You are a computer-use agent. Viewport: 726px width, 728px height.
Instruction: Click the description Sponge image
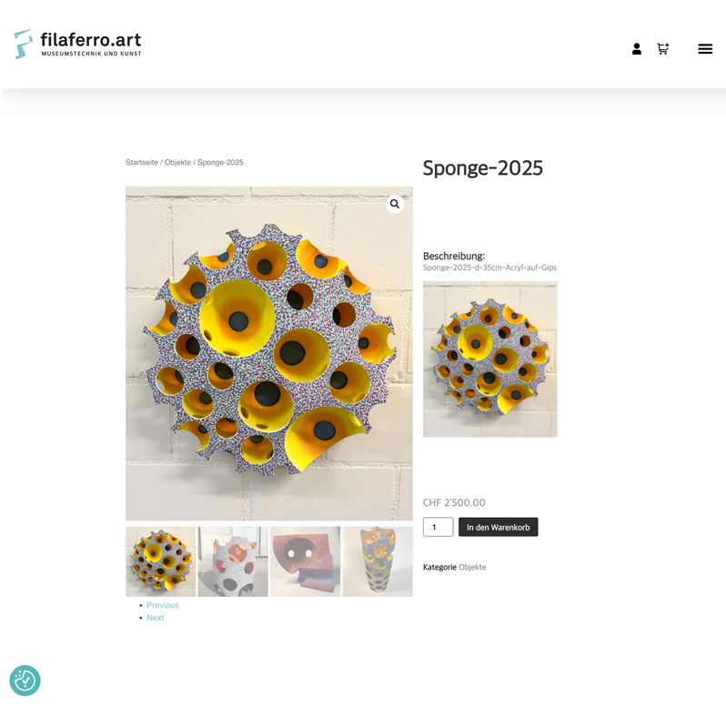[489, 359]
